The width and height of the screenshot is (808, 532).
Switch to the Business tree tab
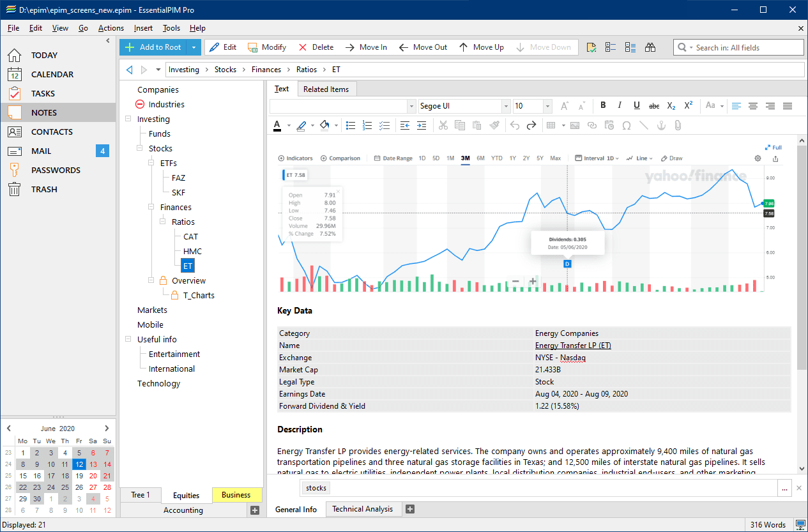point(236,495)
